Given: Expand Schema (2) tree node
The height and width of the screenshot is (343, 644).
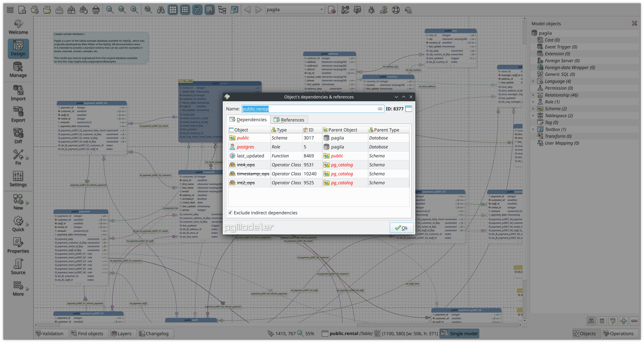Looking at the screenshot, I should point(533,109).
